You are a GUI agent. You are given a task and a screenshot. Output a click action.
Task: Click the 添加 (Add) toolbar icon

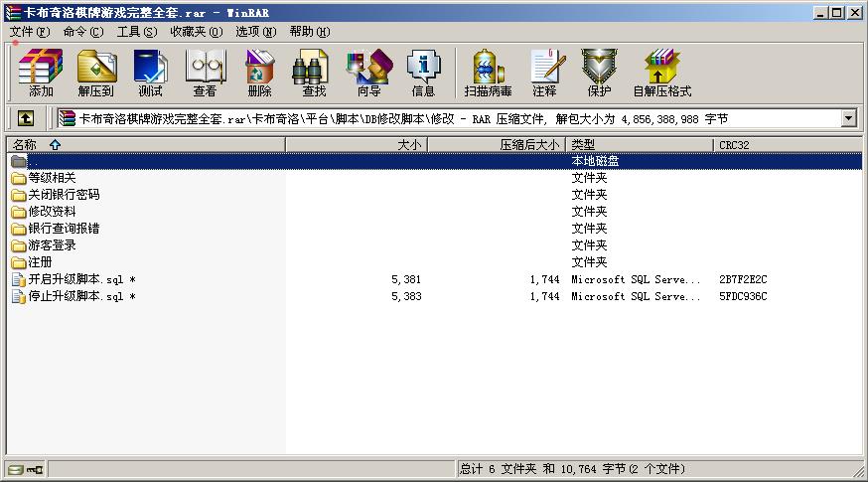click(41, 74)
